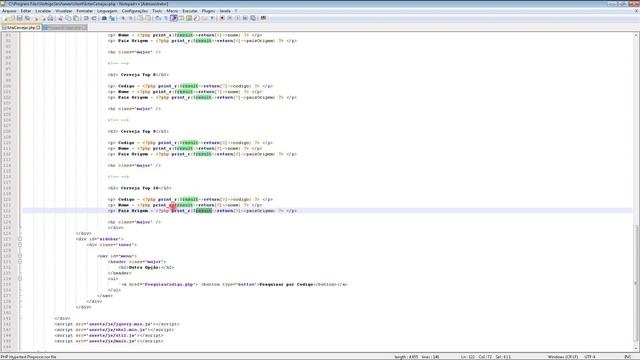Click the Save All toolbar icon

click(27, 18)
